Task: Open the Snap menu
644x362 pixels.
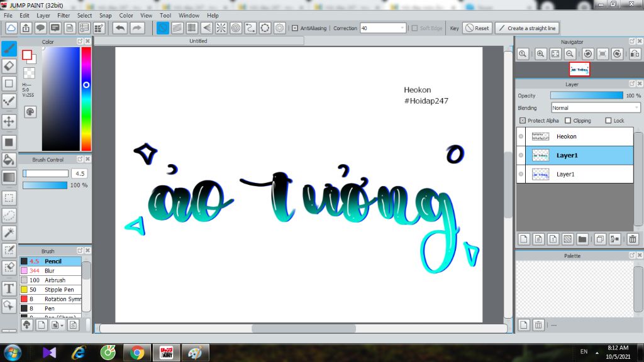Action: click(105, 15)
